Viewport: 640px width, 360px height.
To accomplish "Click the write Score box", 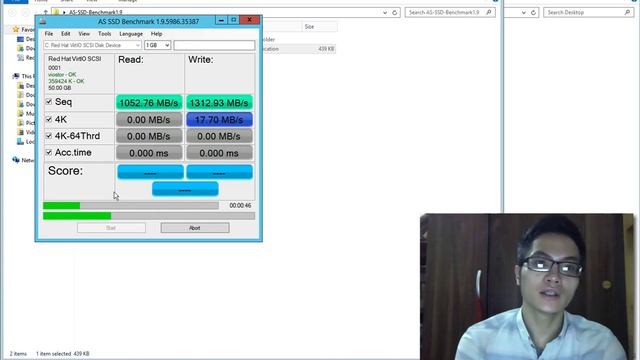I will pos(220,172).
